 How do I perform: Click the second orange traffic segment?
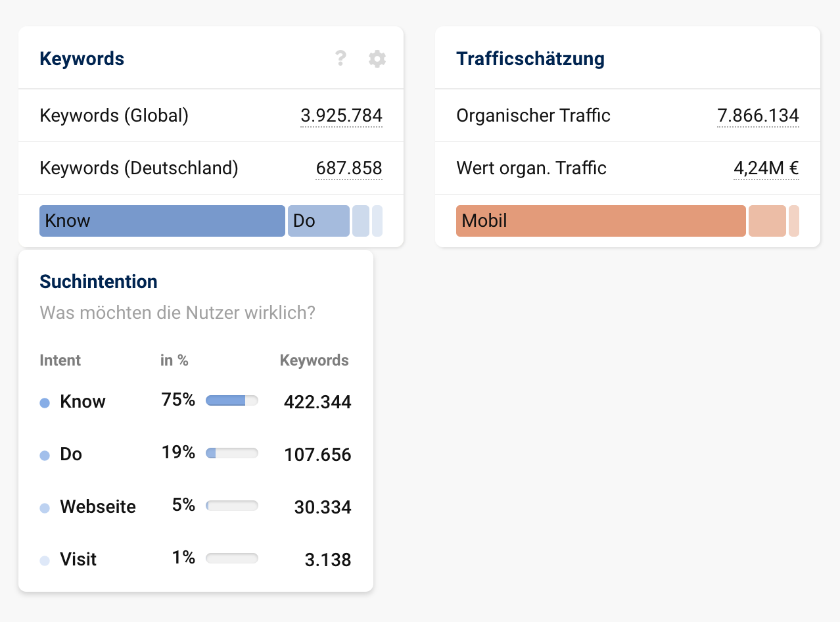point(767,221)
